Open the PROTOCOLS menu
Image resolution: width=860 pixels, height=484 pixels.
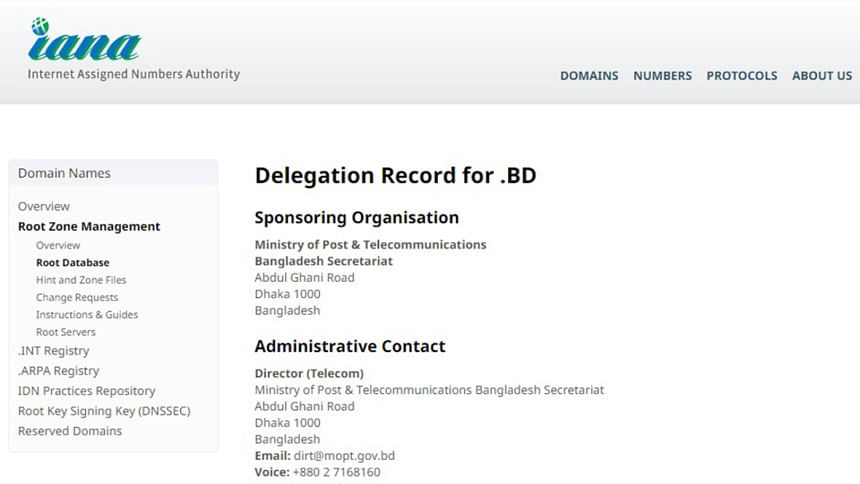741,76
